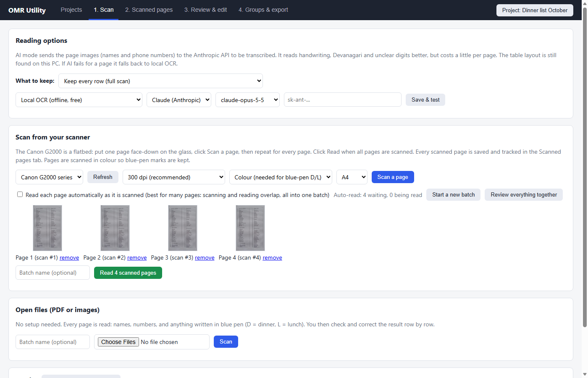This screenshot has height=378, width=588.
Task: Focus the scanner Batch name field
Action: (x=52, y=273)
